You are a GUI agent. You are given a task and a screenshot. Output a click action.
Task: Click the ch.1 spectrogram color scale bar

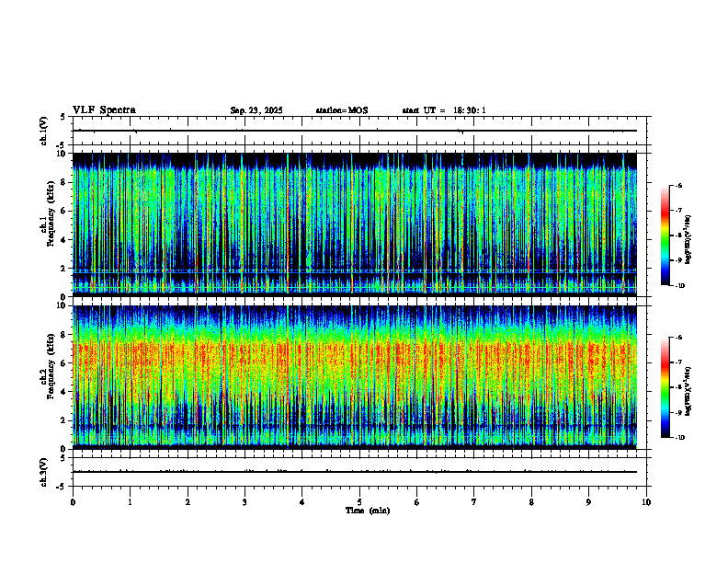point(665,236)
